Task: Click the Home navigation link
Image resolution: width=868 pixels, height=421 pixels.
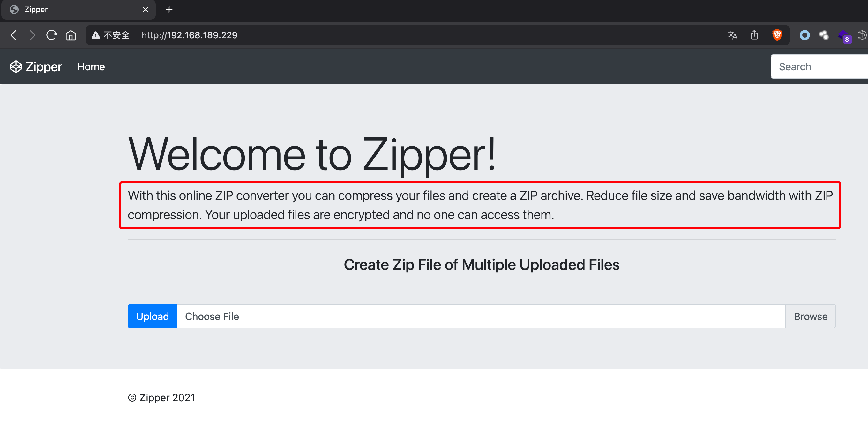Action: click(91, 67)
